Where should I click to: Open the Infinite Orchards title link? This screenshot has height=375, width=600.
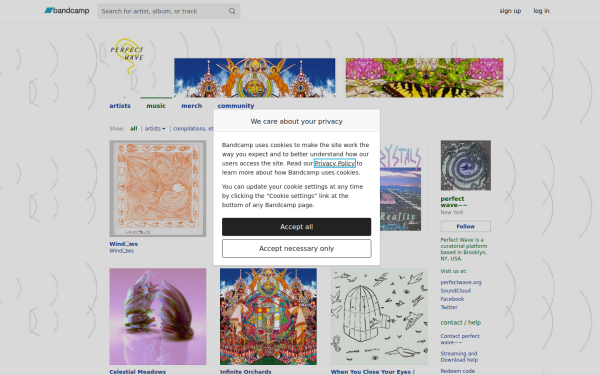point(246,372)
